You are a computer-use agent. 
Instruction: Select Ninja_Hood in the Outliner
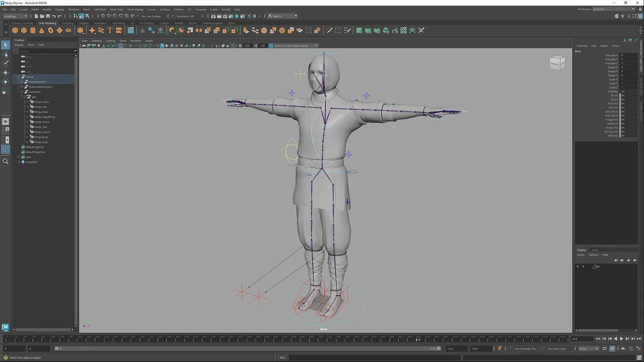point(42,122)
